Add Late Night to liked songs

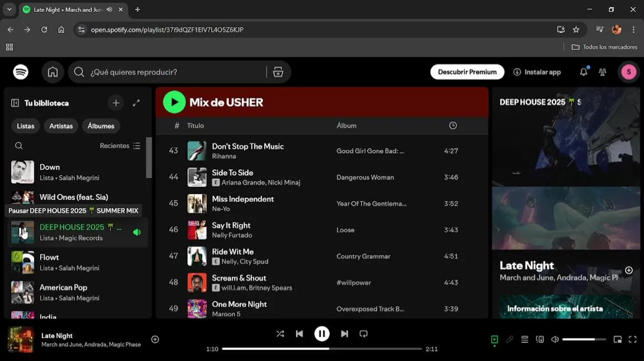click(155, 339)
